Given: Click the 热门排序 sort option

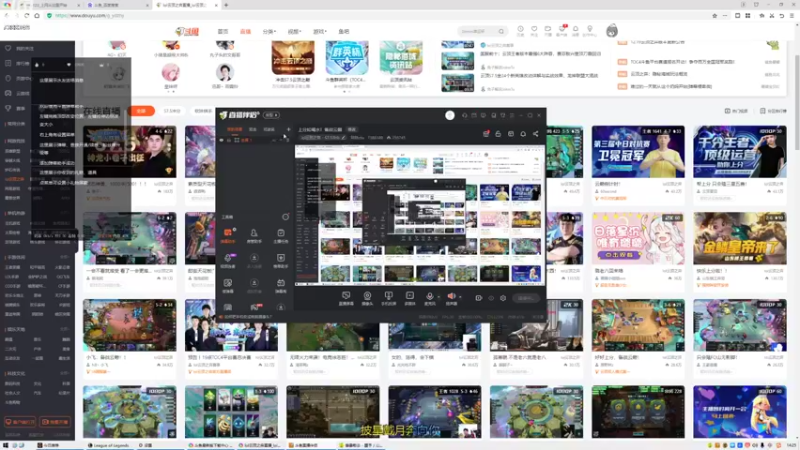Looking at the screenshot, I should (x=737, y=111).
